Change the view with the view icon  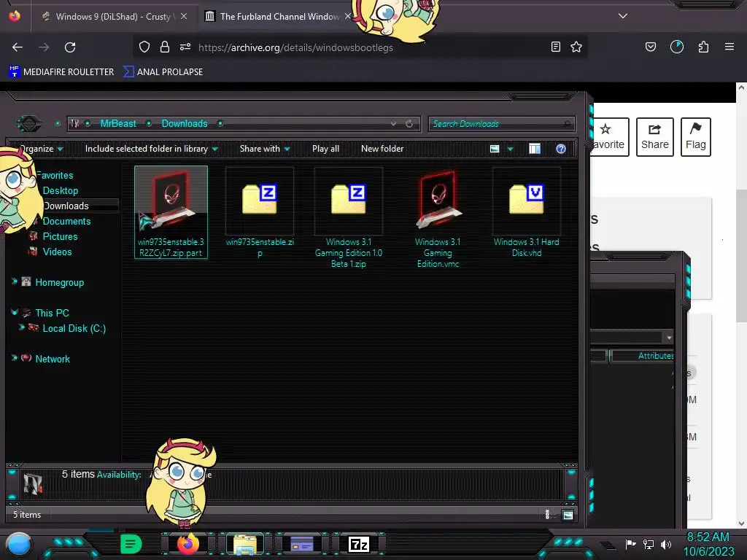coord(495,149)
